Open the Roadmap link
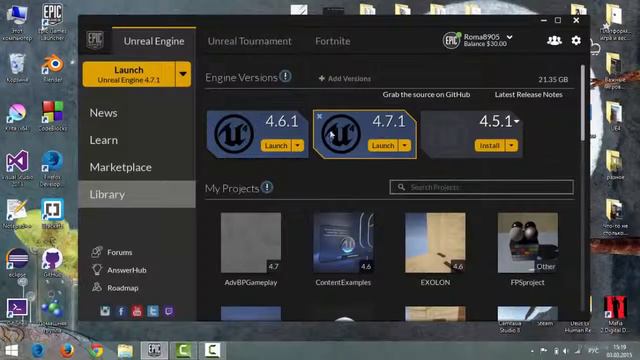This screenshot has height=360, width=640. 123,288
